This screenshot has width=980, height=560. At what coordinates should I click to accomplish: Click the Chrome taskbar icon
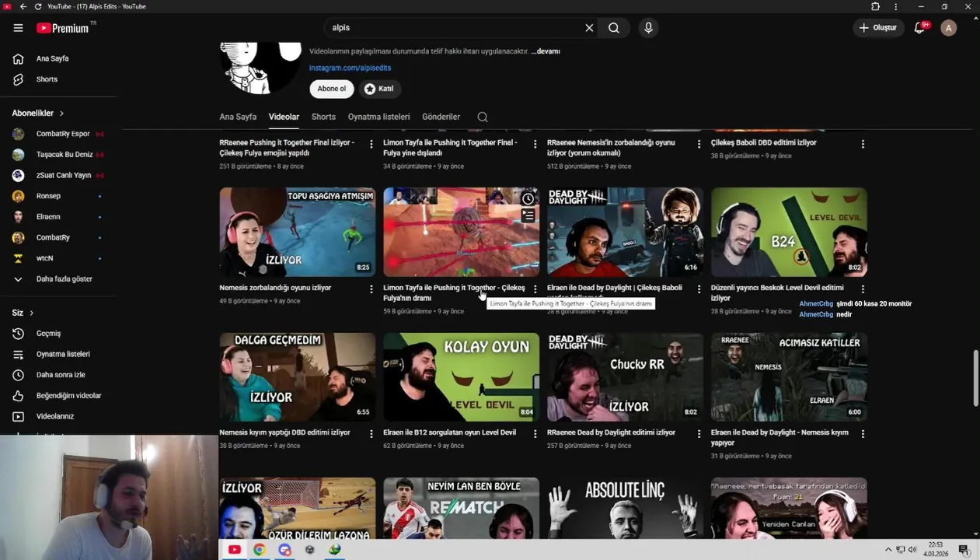tap(260, 549)
